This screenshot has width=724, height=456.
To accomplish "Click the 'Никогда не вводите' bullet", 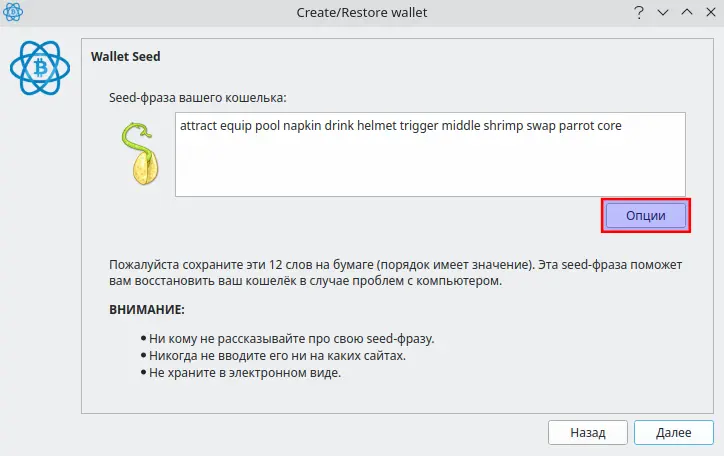I will (273, 356).
